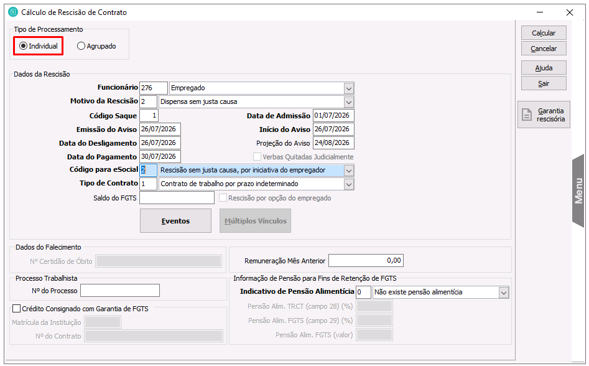Toggle Verbas Quitadas Judicialmente checkbox
The height and width of the screenshot is (366, 589).
click(x=257, y=156)
